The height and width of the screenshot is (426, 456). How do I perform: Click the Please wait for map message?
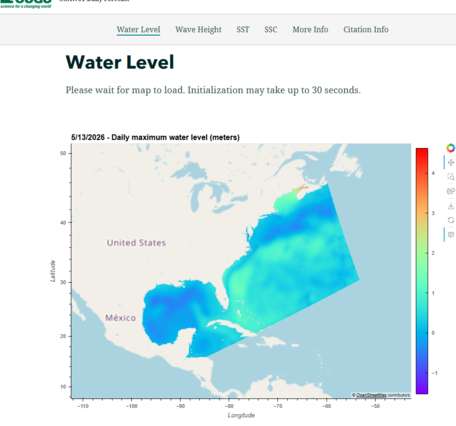pos(213,90)
